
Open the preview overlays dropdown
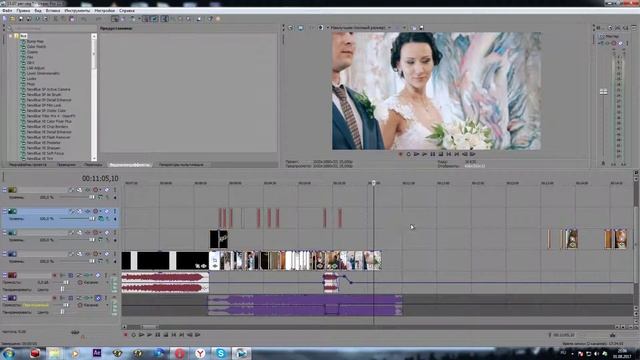click(404, 28)
